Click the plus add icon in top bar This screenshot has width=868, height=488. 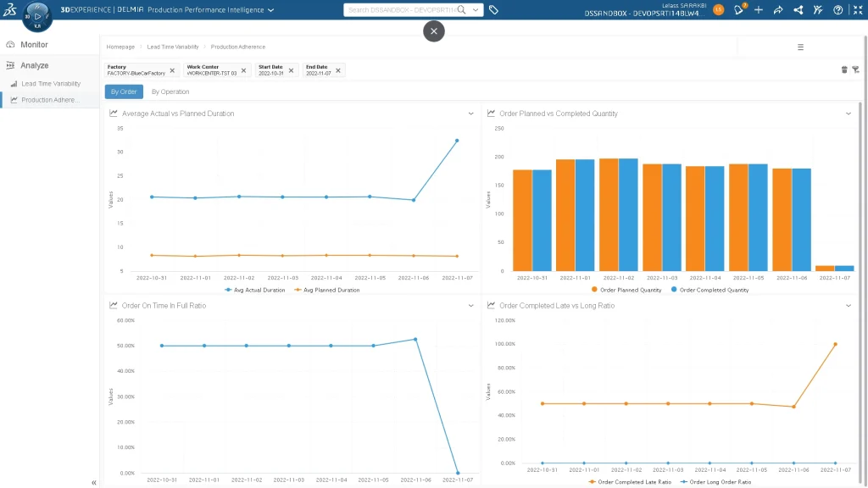coord(758,10)
